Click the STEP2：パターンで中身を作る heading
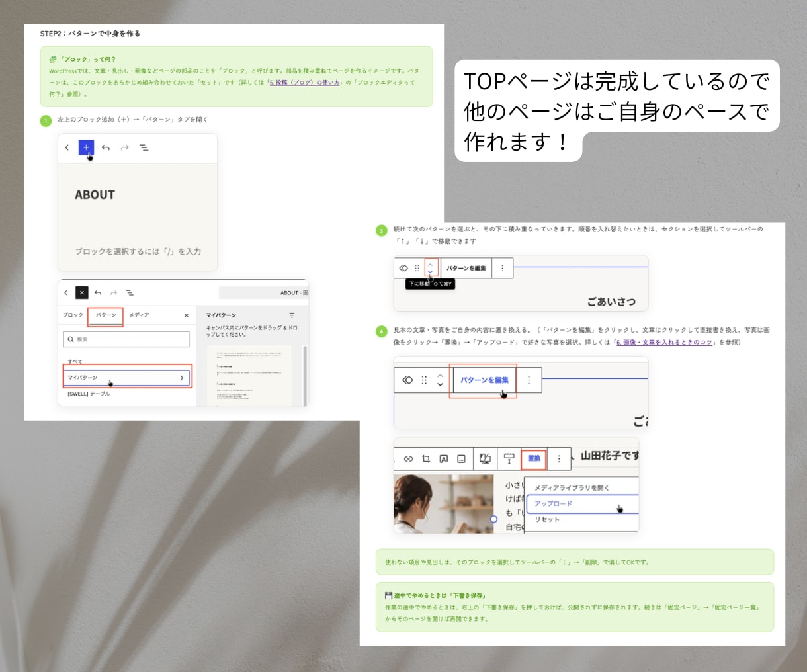Image resolution: width=807 pixels, height=672 pixels. coord(90,34)
